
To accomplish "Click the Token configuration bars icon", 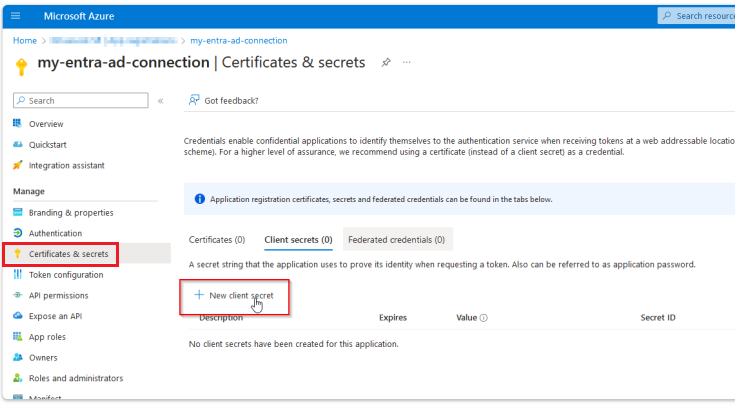I will click(x=17, y=274).
